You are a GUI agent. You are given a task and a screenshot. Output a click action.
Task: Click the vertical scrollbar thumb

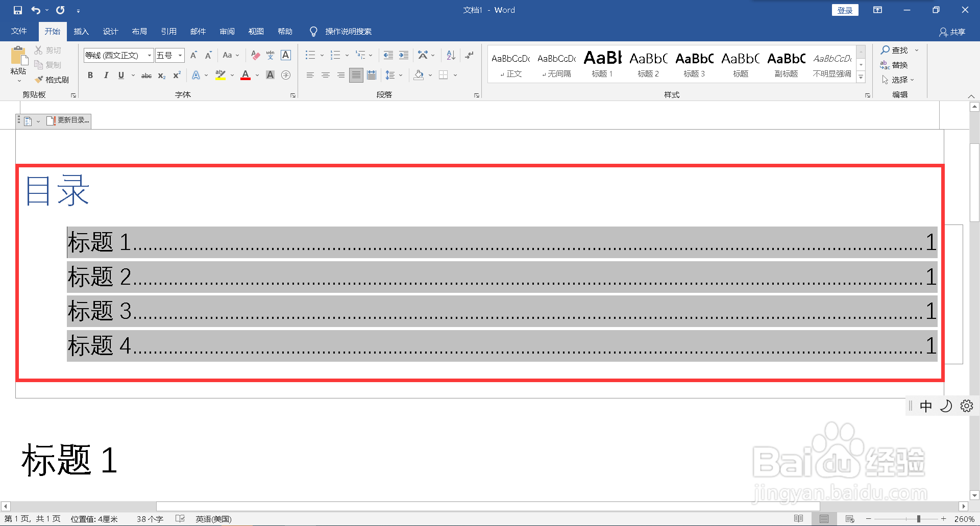[974, 183]
